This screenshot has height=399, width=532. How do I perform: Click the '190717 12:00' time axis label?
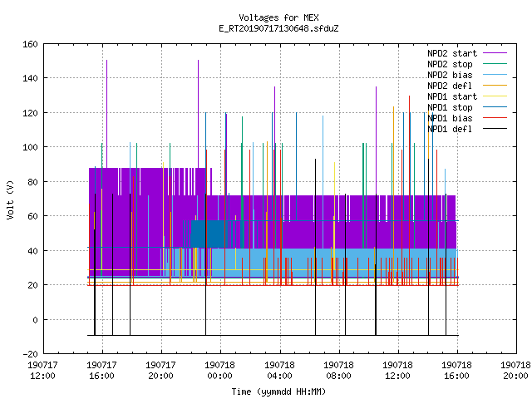[42, 371]
